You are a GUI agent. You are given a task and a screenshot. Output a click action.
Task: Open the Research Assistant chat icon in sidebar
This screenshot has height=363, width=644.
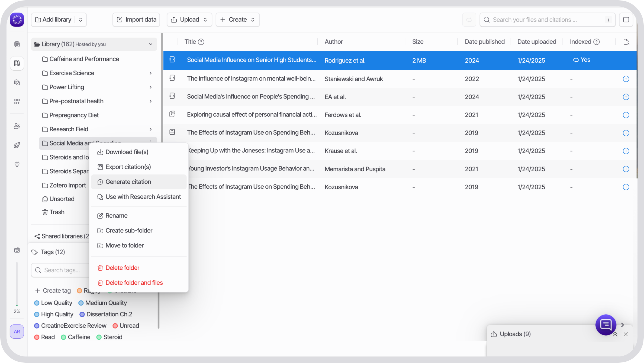[x=17, y=82]
